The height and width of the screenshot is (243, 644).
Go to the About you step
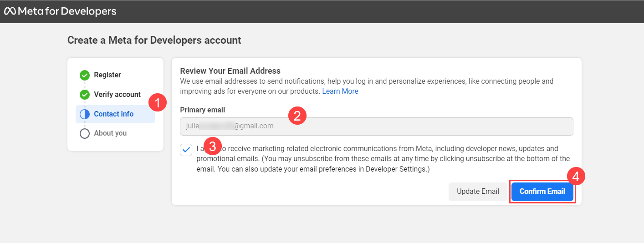(x=110, y=133)
